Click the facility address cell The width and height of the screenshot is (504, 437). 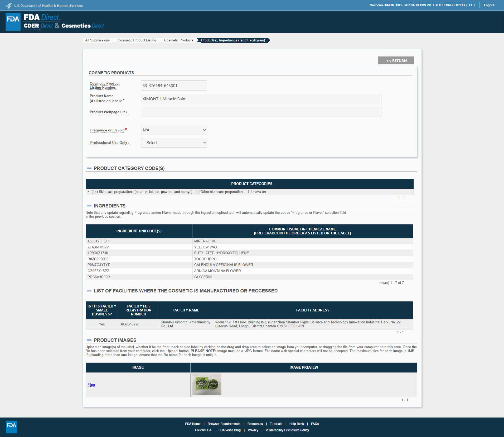tap(313, 324)
